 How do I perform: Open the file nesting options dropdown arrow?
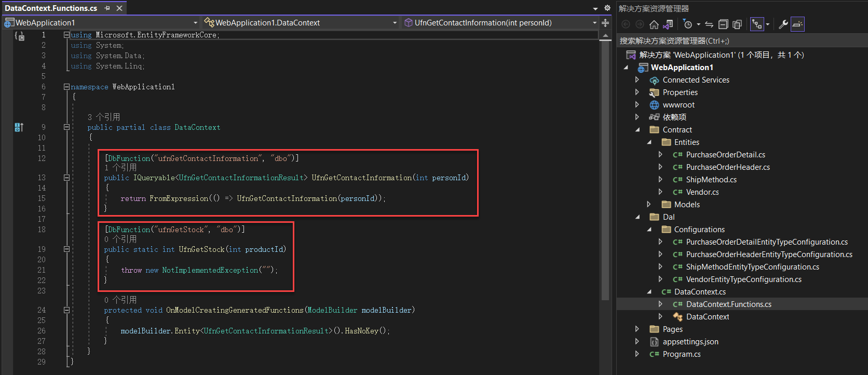pos(768,24)
